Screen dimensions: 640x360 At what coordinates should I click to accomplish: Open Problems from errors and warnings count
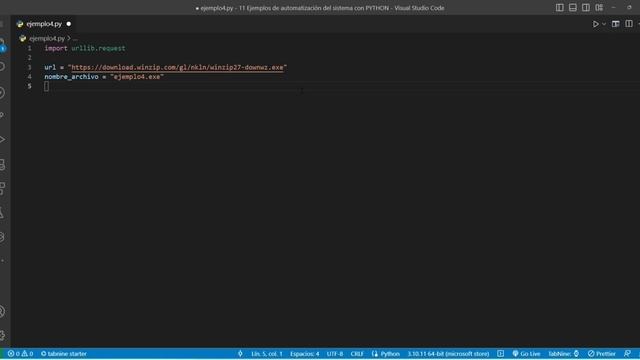pyautogui.click(x=20, y=354)
